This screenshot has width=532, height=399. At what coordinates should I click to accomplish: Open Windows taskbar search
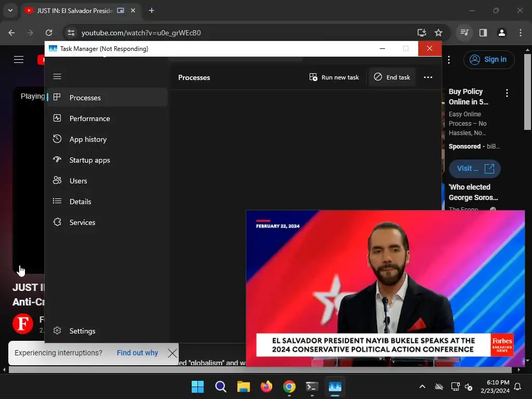(220, 387)
